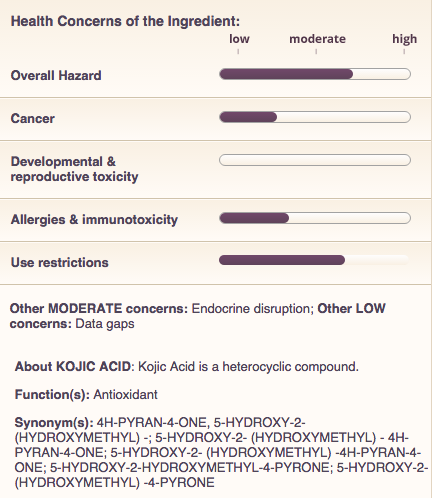This screenshot has height=498, width=432.
Task: Click the 'Antioxidant' function text
Action: click(x=125, y=394)
